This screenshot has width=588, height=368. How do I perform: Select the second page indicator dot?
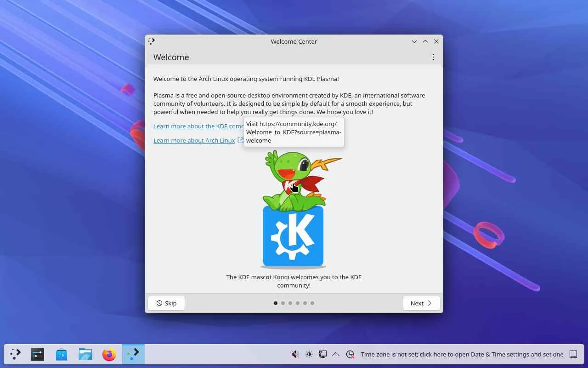pyautogui.click(x=283, y=303)
